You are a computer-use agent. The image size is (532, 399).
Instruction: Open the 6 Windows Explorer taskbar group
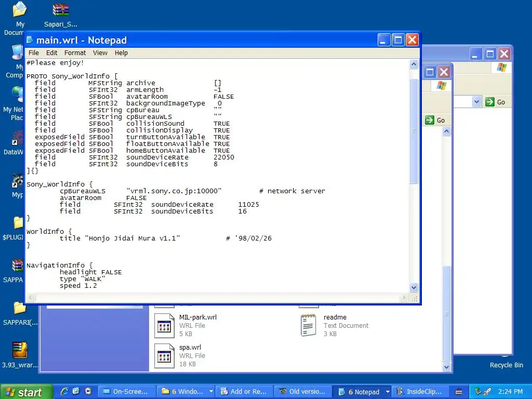[185, 392]
